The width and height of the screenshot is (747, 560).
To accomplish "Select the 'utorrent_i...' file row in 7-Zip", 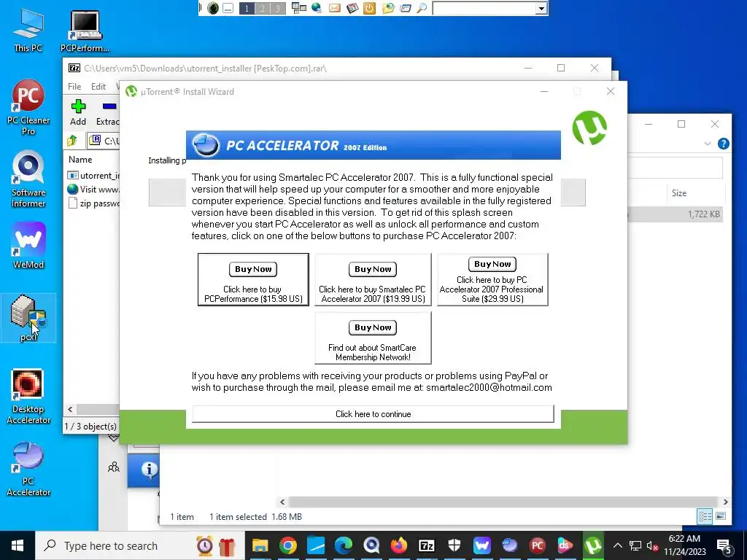I will click(93, 175).
